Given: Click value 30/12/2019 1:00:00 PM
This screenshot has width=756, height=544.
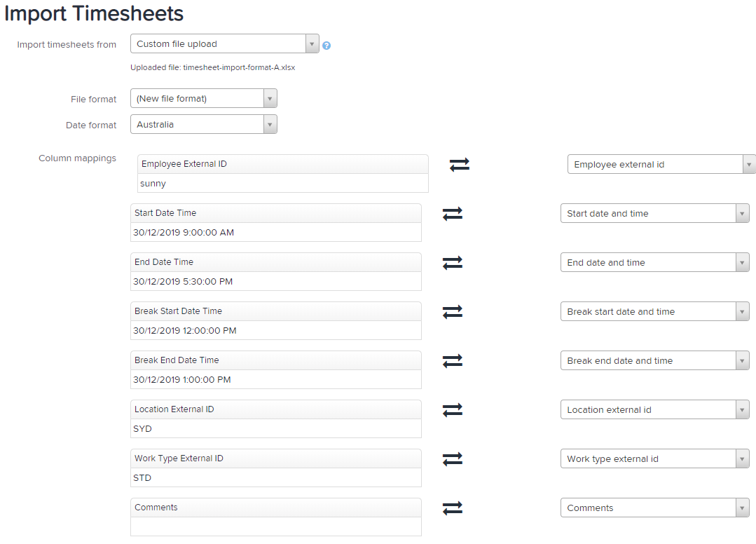Looking at the screenshot, I should click(276, 379).
